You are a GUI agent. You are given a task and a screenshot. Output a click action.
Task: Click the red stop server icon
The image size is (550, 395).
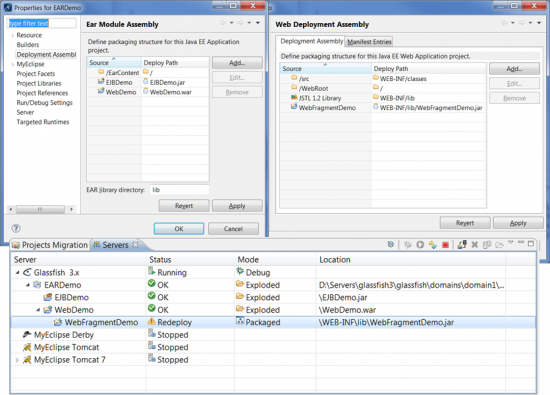tap(445, 245)
